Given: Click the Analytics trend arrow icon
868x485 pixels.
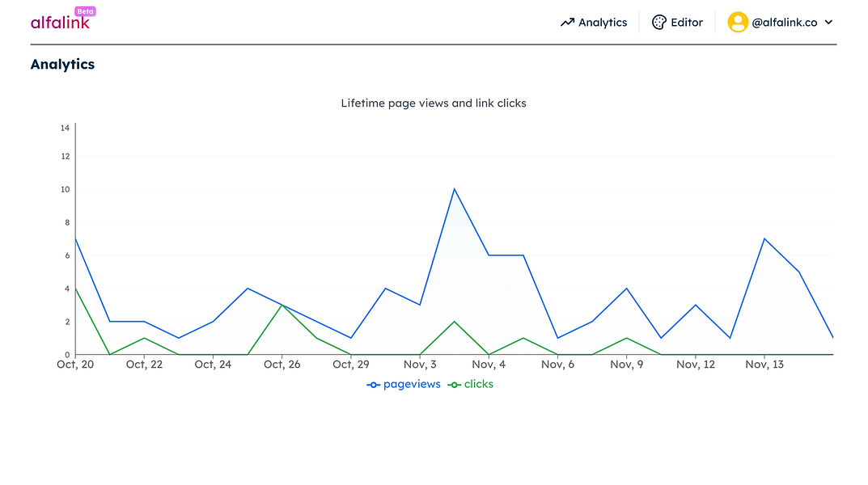Looking at the screenshot, I should (x=567, y=23).
